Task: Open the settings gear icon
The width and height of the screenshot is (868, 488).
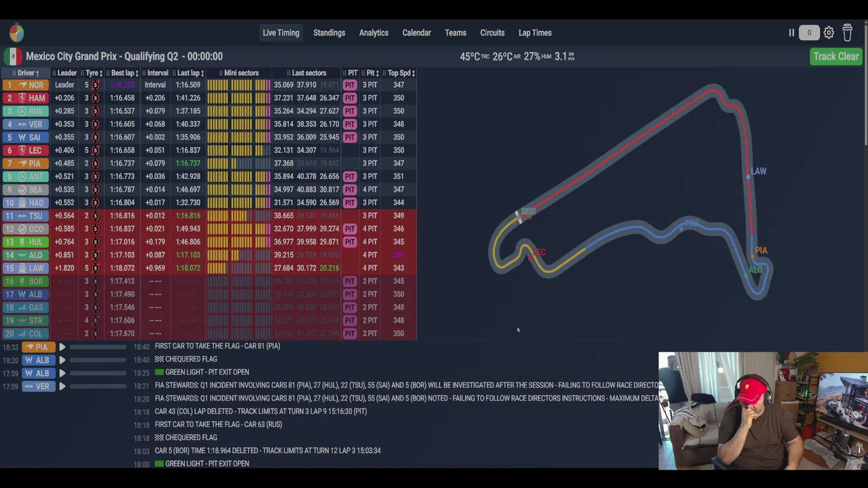Action: 829,33
